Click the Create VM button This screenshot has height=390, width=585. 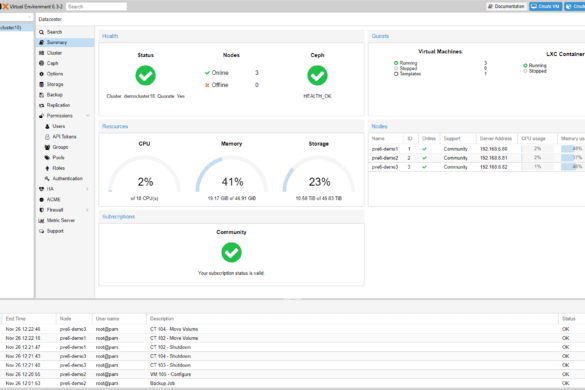[x=545, y=6]
